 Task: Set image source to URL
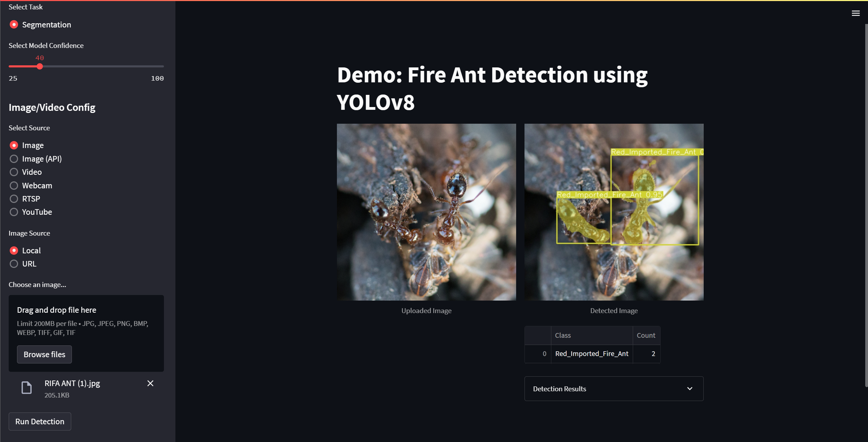(x=14, y=264)
